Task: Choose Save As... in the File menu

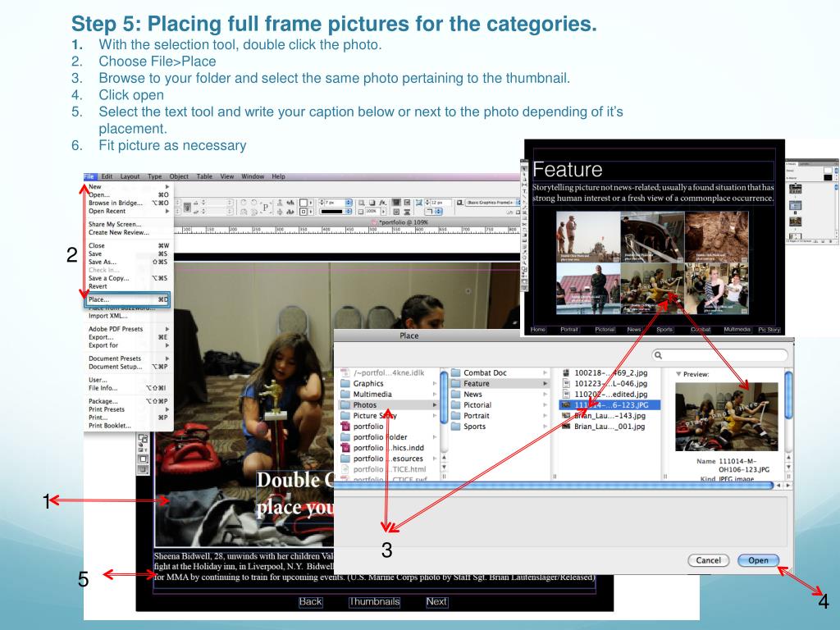Action: coord(128,262)
